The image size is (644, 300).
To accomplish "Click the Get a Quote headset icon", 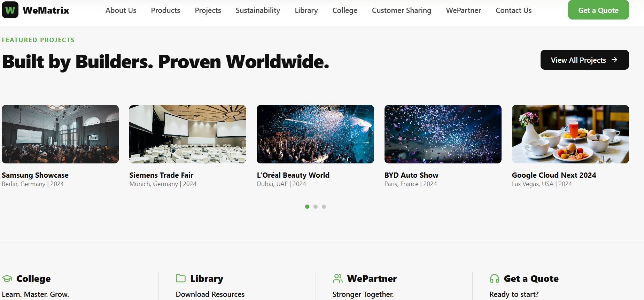I will [495, 278].
